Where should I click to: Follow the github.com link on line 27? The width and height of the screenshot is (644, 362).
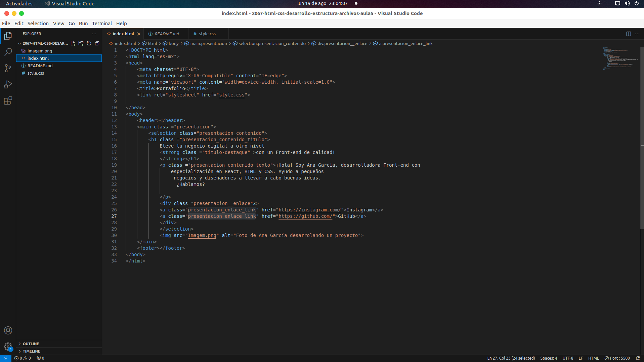pos(305,216)
